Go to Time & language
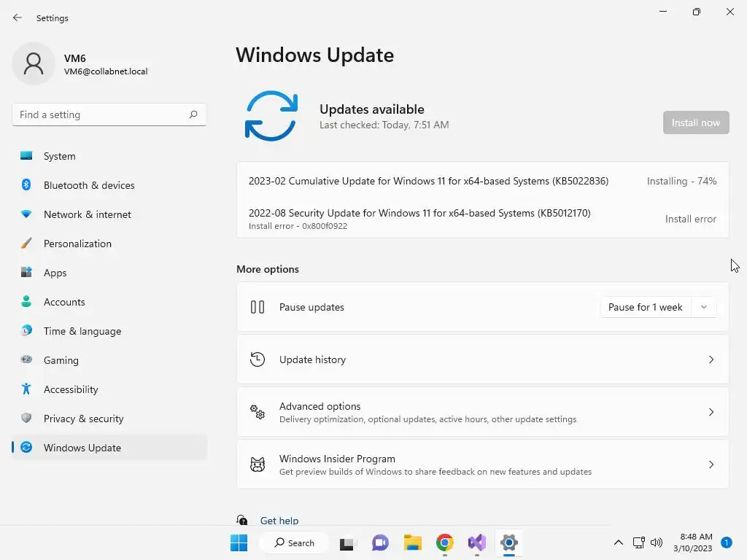747x560 pixels. [109, 331]
